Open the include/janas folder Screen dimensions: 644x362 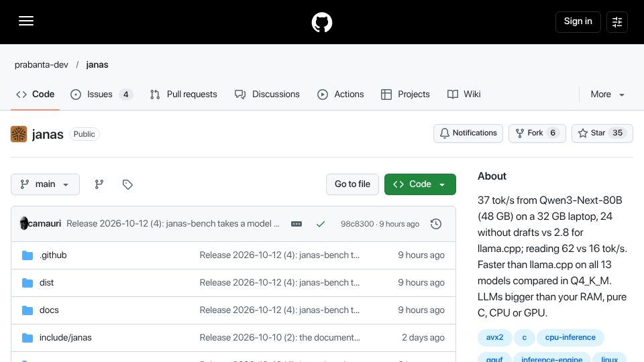(x=65, y=338)
